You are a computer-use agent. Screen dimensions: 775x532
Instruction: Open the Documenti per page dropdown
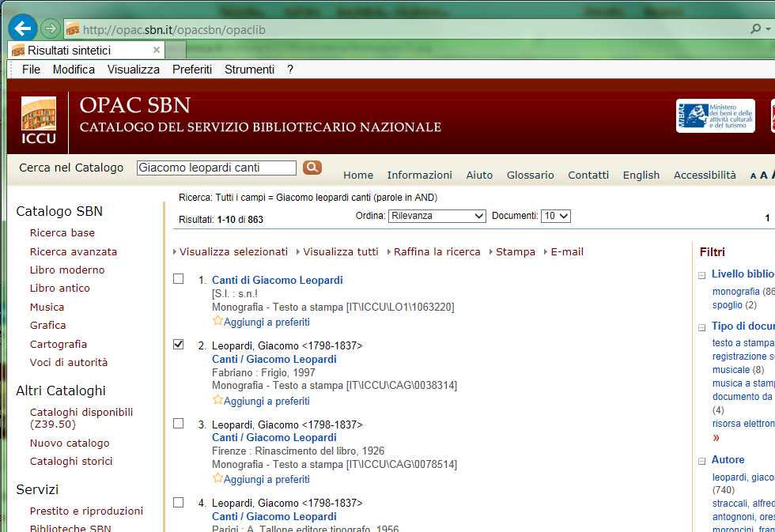click(x=556, y=216)
